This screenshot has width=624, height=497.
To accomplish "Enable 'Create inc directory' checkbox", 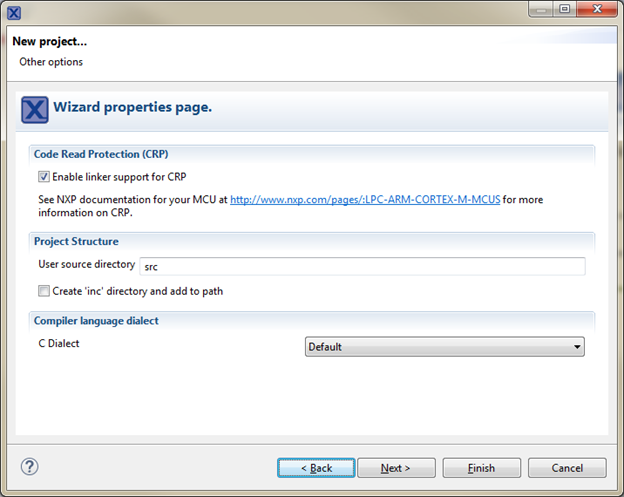I will tap(44, 292).
